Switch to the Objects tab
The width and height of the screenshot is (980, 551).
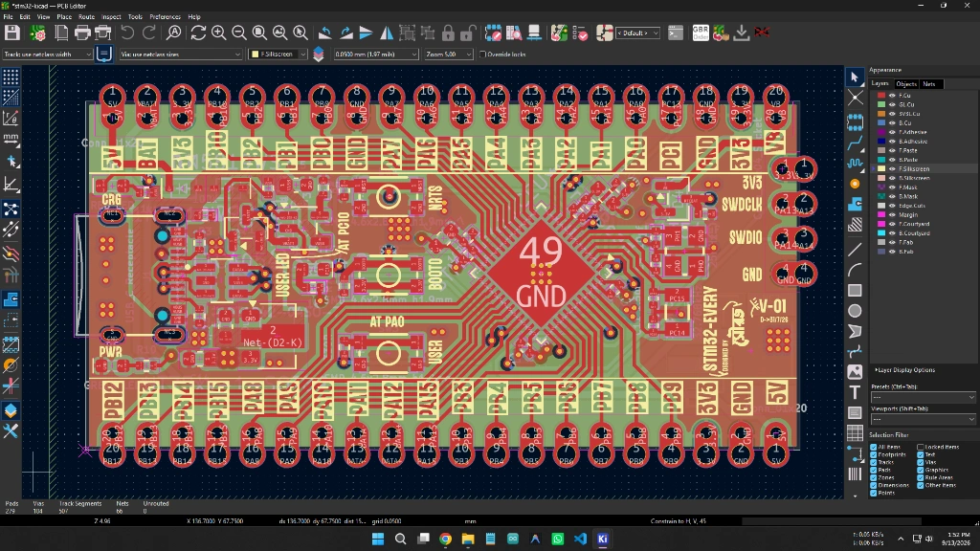pos(905,84)
